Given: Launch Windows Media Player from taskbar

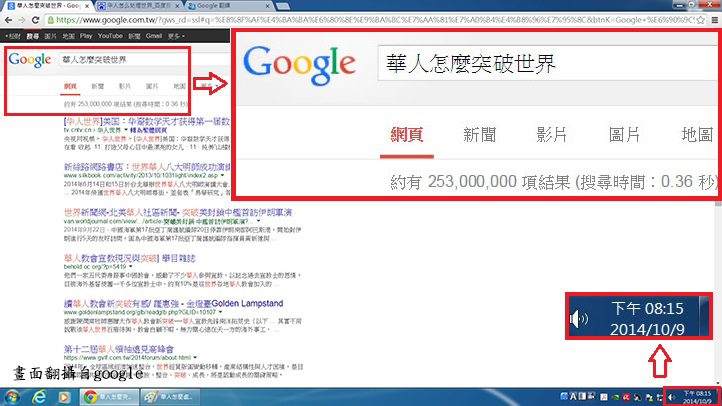Looking at the screenshot, I should coord(64,397).
